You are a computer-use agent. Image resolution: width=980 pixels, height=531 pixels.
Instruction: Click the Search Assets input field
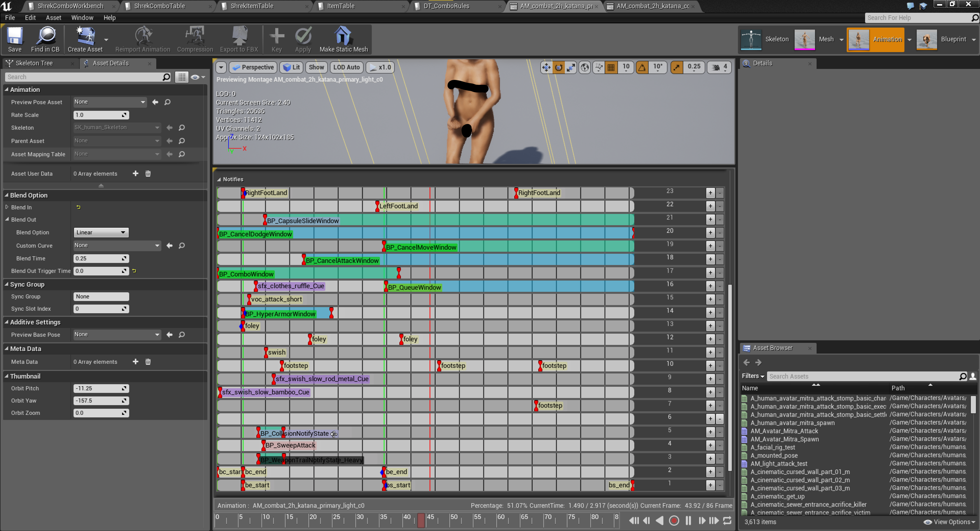click(863, 376)
